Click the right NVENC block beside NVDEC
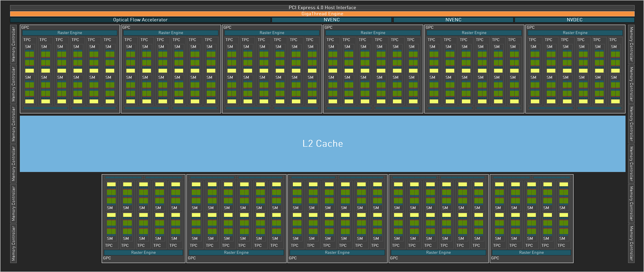The height and width of the screenshot is (272, 644). (x=453, y=20)
